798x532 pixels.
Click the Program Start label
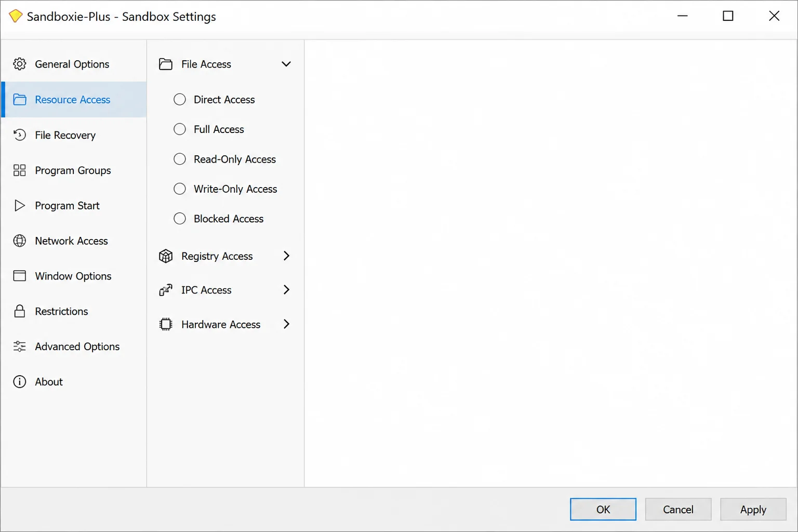click(x=67, y=206)
